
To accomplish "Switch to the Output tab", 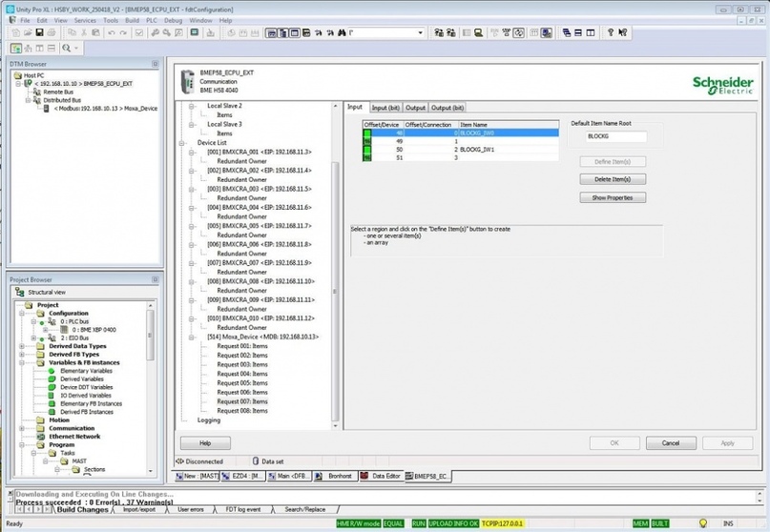I will 415,108.
